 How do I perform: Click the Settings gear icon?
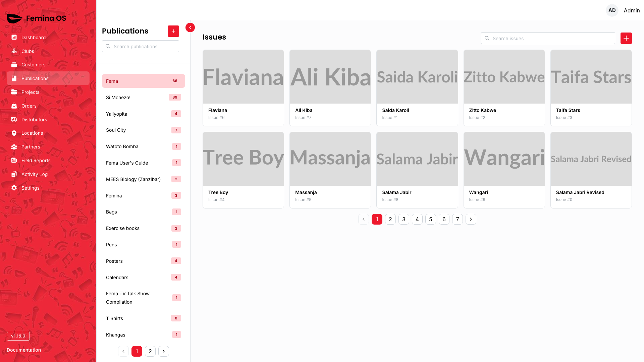14,188
